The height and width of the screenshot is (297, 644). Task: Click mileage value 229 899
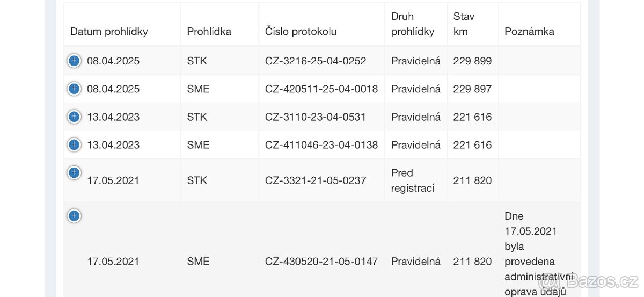(472, 61)
